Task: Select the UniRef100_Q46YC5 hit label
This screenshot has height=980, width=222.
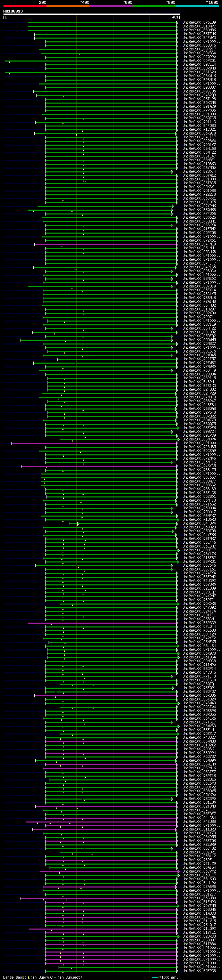Action: pyautogui.click(x=199, y=466)
